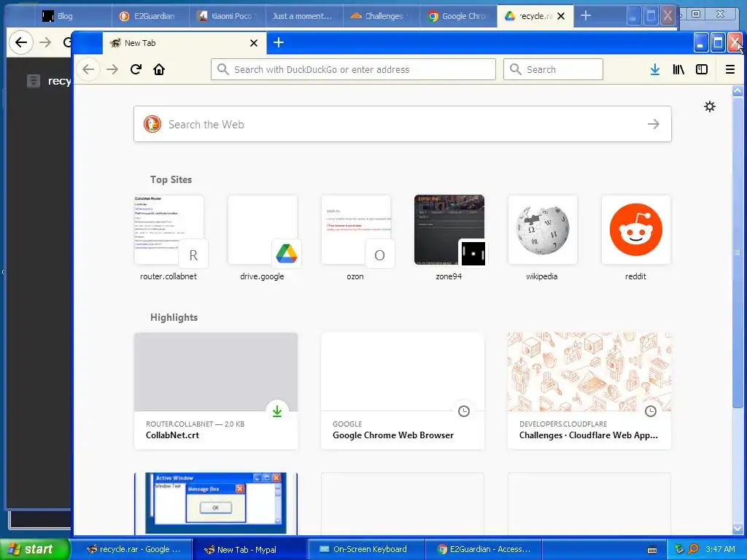Open CollabNet.crt highlight card
Image resolution: width=747 pixels, height=560 pixels.
click(216, 391)
